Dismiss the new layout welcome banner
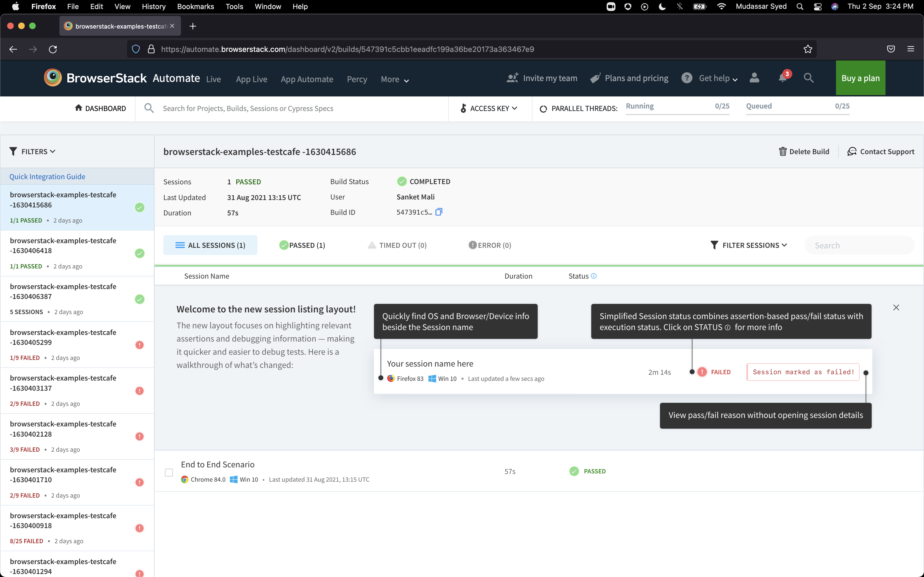The height and width of the screenshot is (577, 924). (x=896, y=307)
